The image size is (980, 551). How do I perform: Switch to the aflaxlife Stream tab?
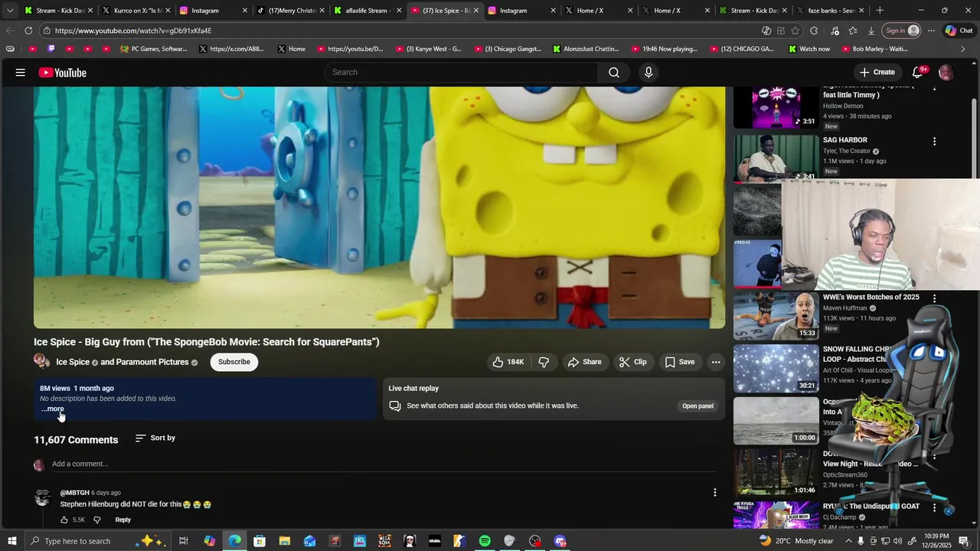367,11
